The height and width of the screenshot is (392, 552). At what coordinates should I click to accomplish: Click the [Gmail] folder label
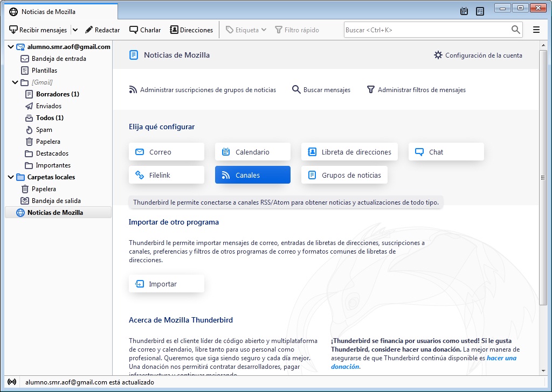click(42, 82)
